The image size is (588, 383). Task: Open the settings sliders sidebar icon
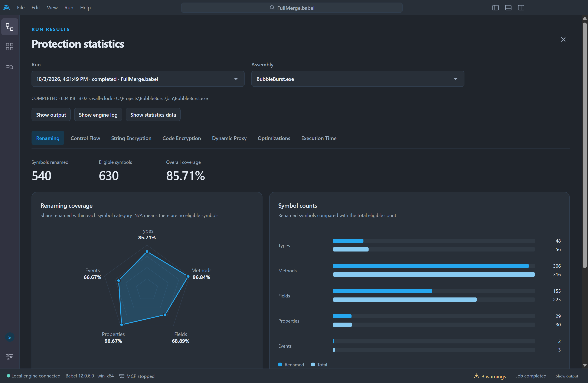point(10,357)
